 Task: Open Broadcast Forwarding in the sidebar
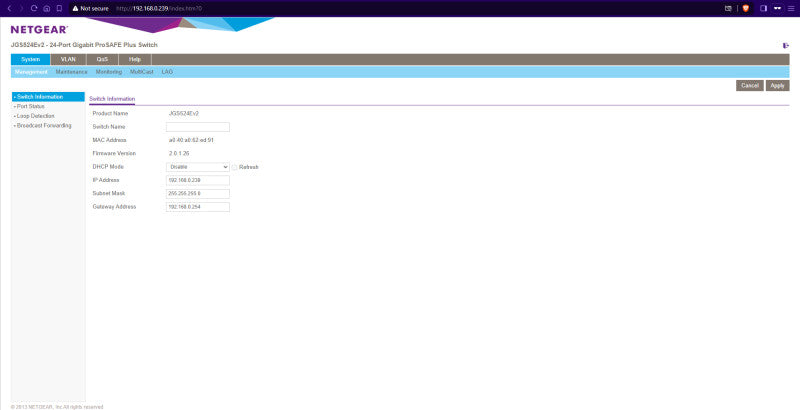tap(43, 125)
